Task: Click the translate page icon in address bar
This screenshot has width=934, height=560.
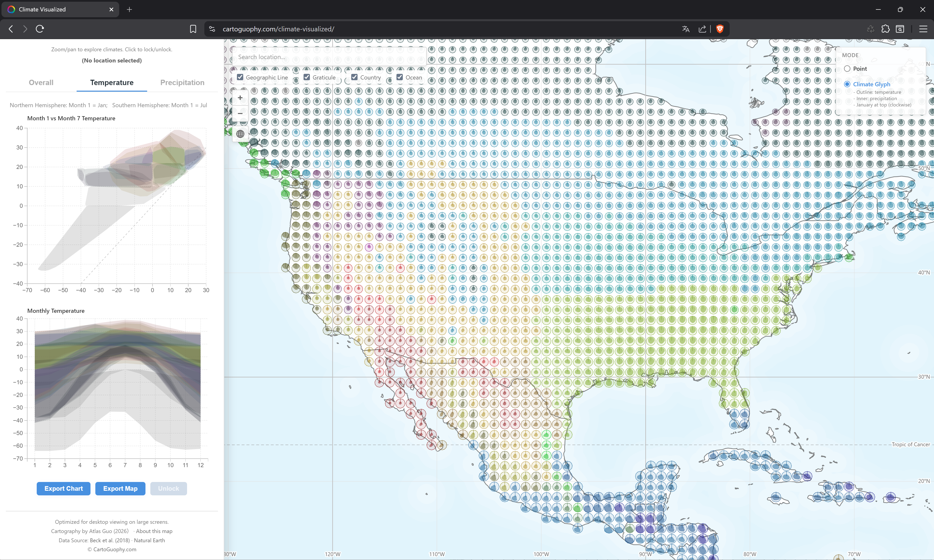Action: (686, 29)
